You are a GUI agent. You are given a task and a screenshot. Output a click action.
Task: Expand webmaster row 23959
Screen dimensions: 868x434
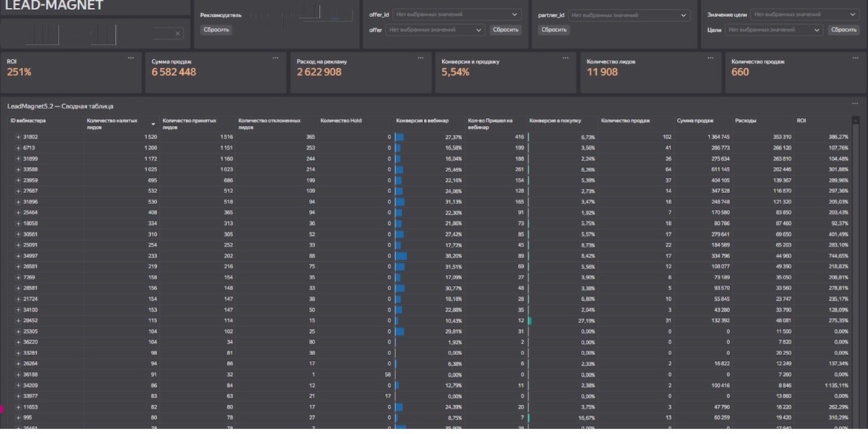[18, 180]
